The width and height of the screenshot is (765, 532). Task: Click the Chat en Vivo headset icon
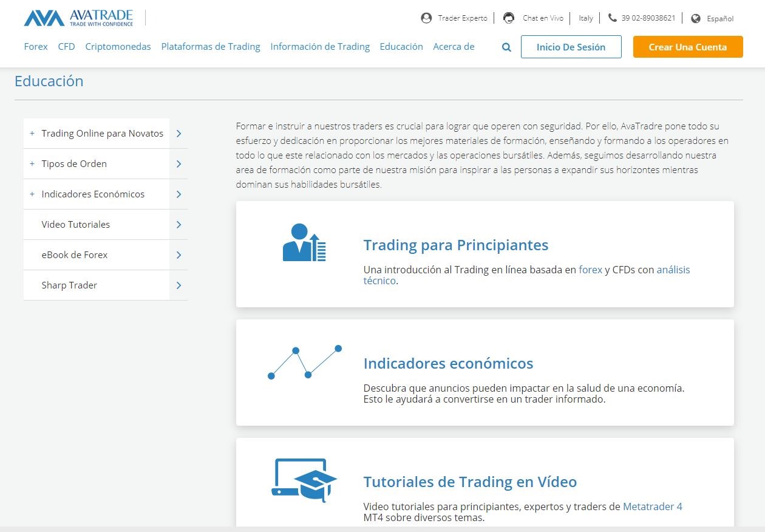click(509, 18)
